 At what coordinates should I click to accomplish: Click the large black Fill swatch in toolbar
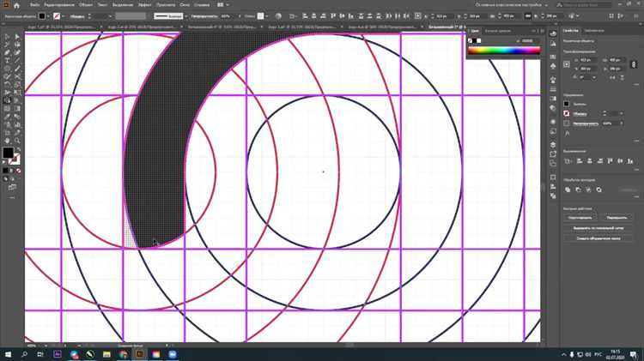8,153
